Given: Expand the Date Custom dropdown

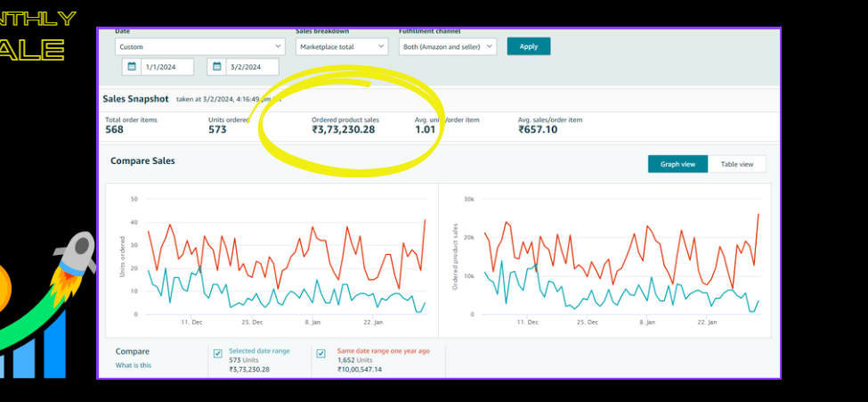Looking at the screenshot, I should pyautogui.click(x=200, y=47).
